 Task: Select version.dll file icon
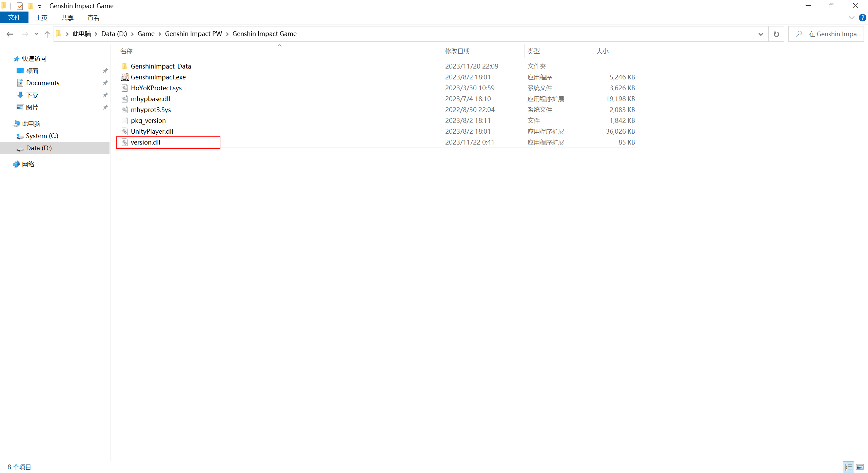[x=124, y=142]
